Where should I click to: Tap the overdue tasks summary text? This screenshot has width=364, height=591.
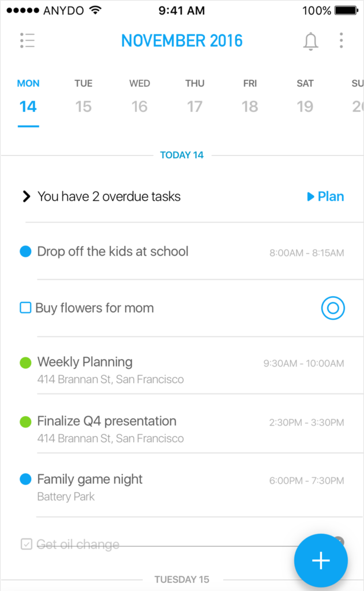click(x=109, y=196)
